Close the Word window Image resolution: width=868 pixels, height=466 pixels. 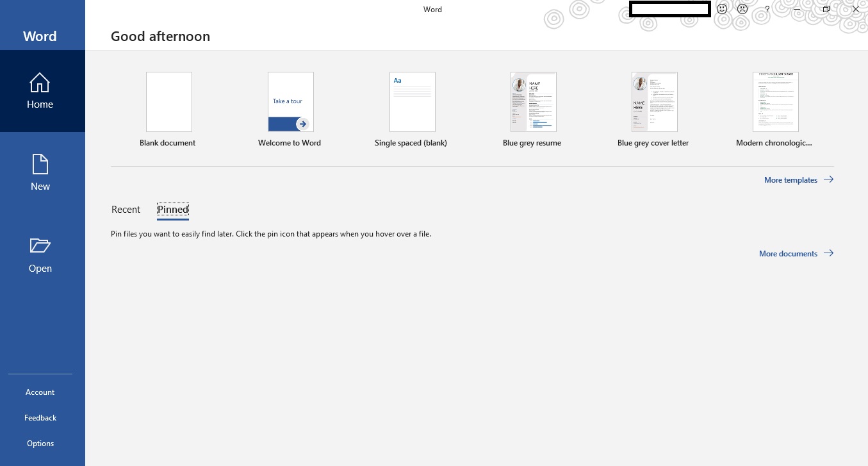click(x=855, y=9)
